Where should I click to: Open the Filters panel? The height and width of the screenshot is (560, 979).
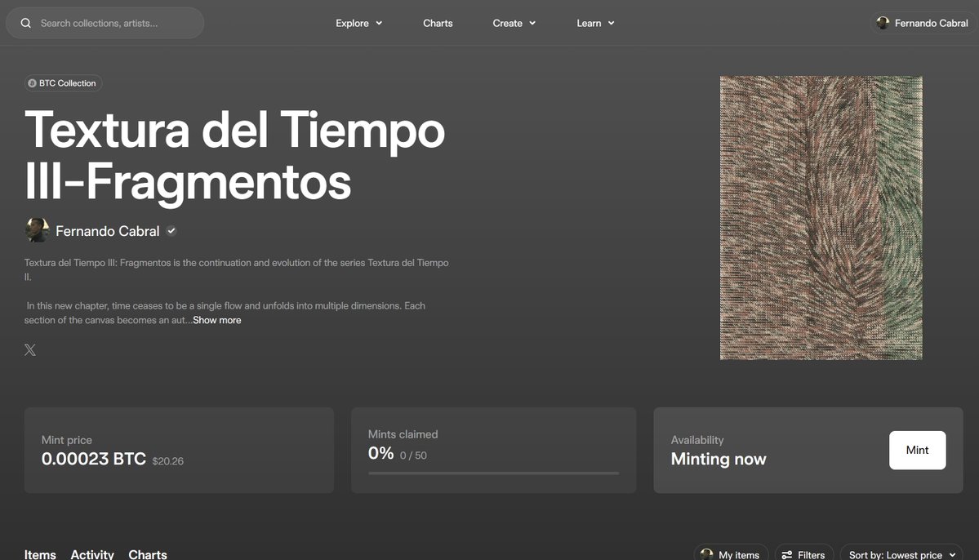(803, 553)
